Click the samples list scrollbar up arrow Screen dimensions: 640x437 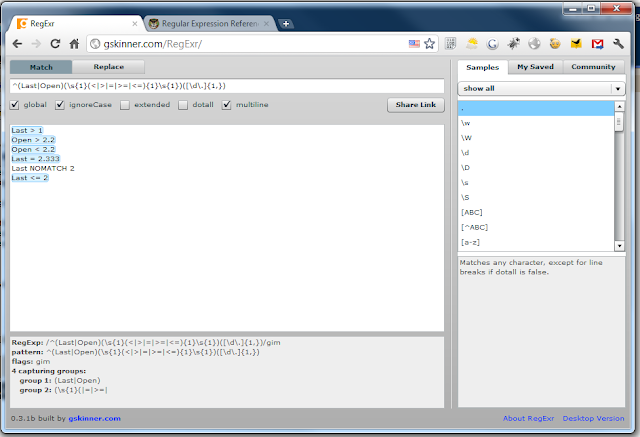619,106
